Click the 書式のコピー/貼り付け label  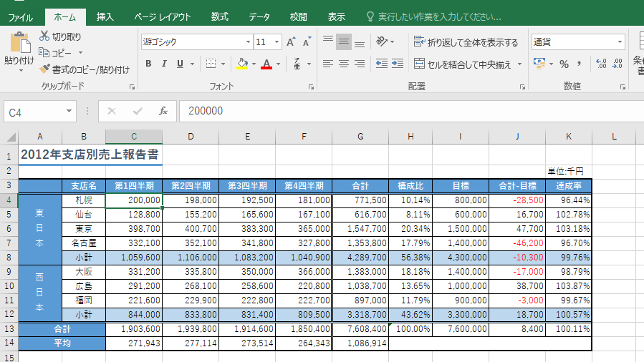pos(91,69)
